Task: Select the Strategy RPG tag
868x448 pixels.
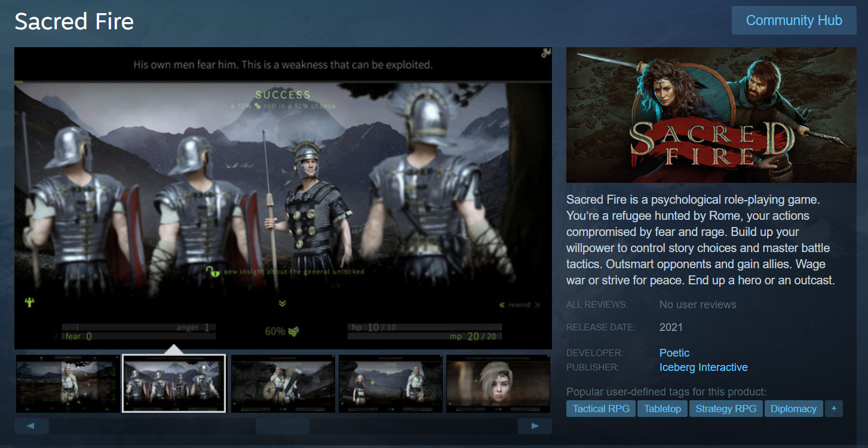Action: click(x=726, y=409)
